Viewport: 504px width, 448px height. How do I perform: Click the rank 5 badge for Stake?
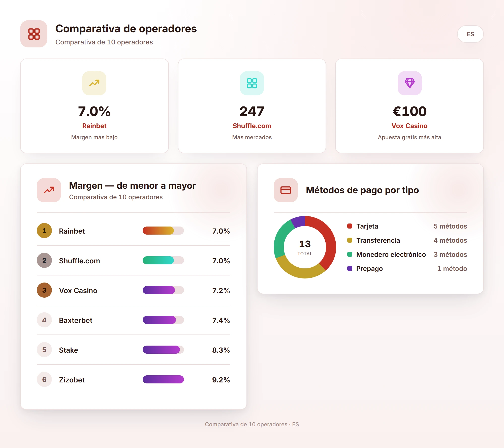(x=44, y=350)
